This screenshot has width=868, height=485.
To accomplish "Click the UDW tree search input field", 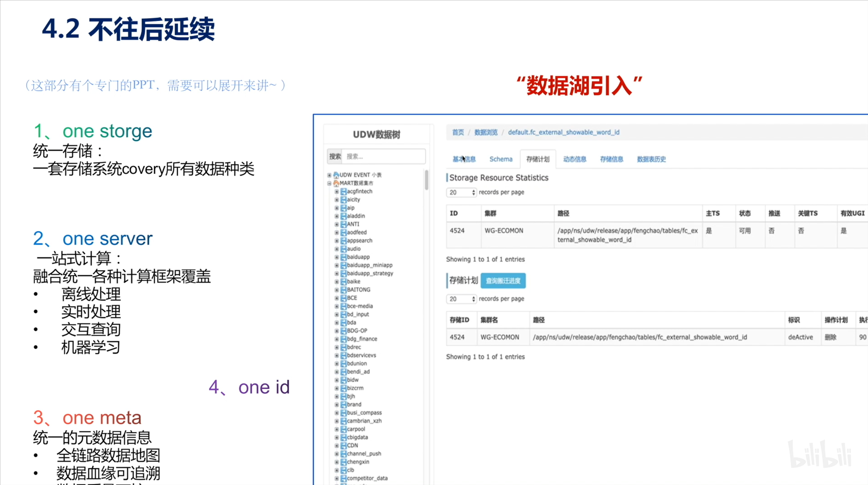I will coord(383,156).
